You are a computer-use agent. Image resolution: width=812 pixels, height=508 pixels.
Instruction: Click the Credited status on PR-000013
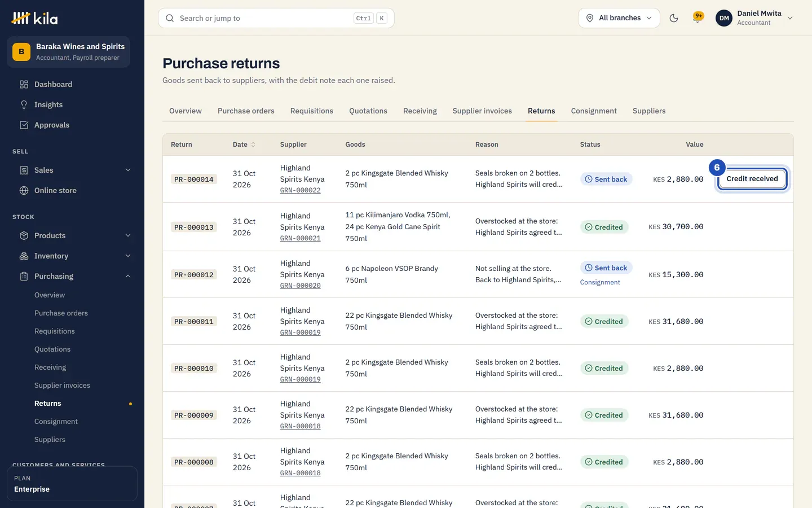(x=604, y=227)
